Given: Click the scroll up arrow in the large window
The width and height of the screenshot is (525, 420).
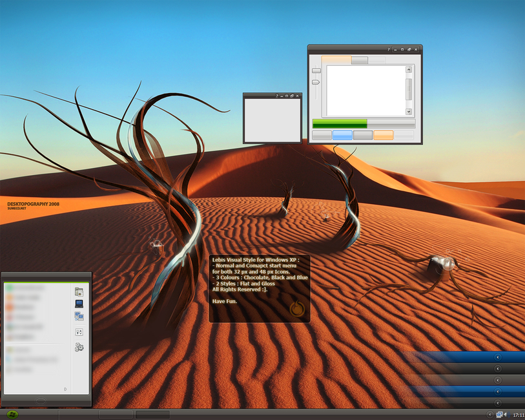Looking at the screenshot, I should tap(409, 69).
